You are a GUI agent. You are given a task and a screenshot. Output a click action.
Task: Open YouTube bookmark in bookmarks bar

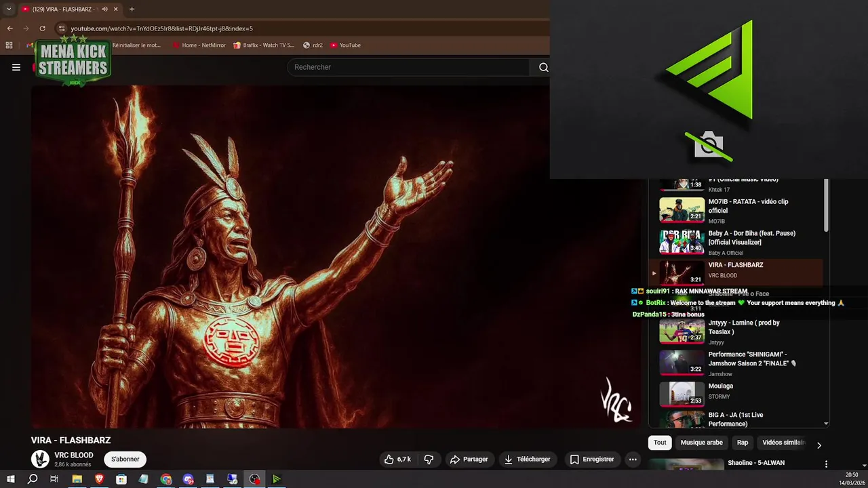coord(345,45)
